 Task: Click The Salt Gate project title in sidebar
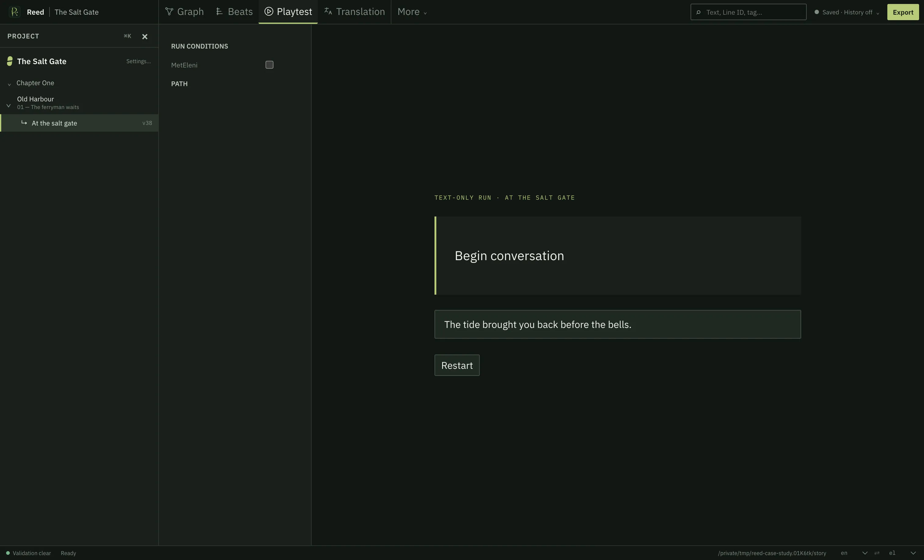tap(42, 61)
